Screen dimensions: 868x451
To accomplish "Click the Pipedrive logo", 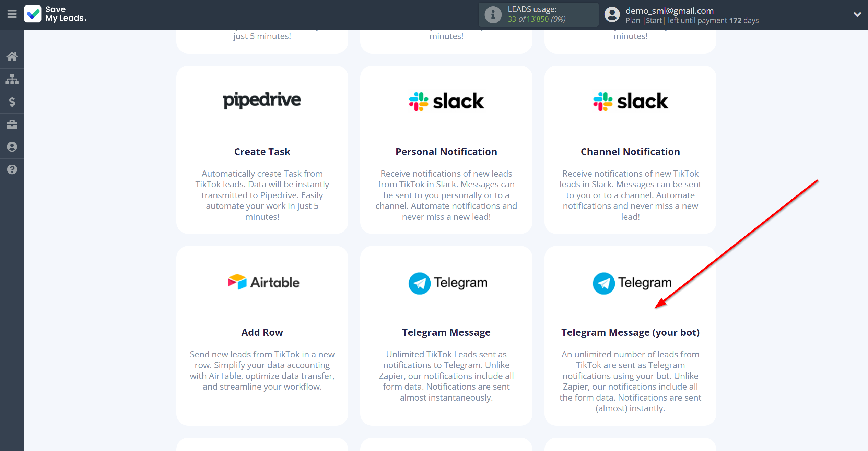I will tap(262, 100).
